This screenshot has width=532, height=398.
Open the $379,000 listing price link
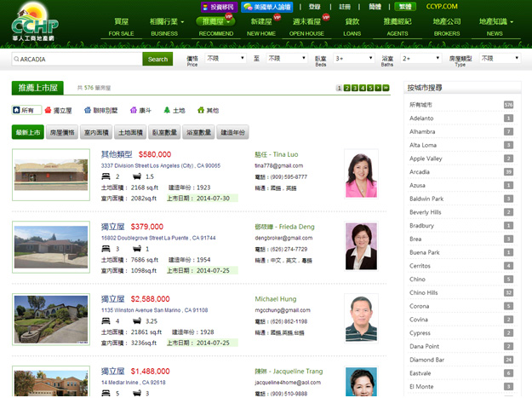[147, 227]
